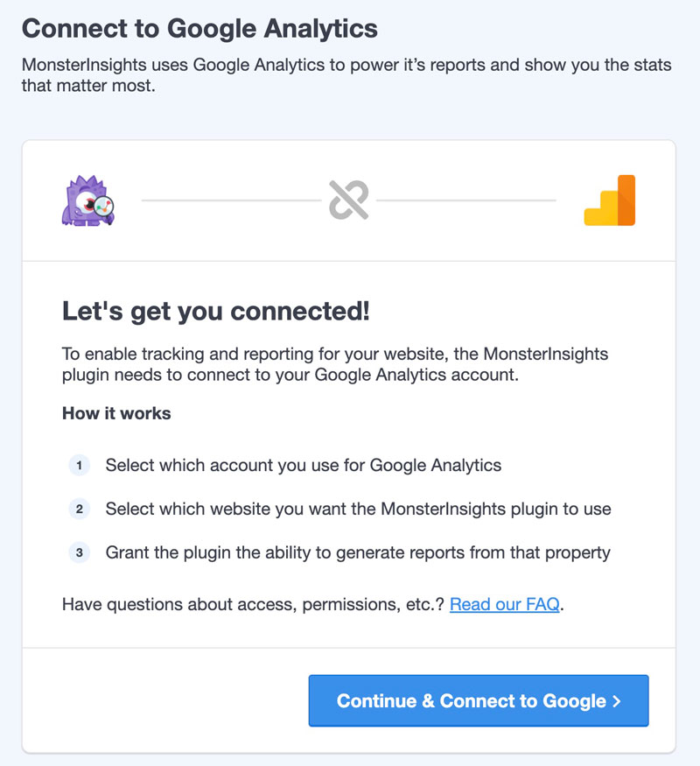Select the 'Select which account you use' step text

click(x=304, y=465)
